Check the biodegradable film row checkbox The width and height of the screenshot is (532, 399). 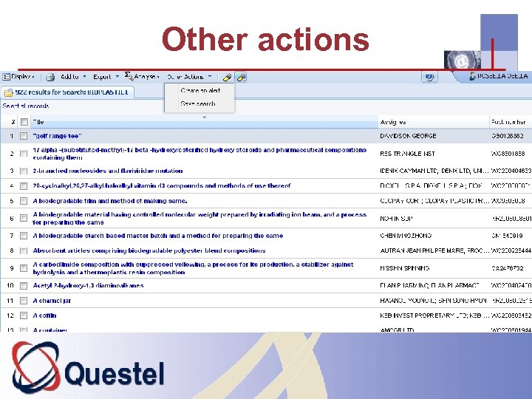24,201
